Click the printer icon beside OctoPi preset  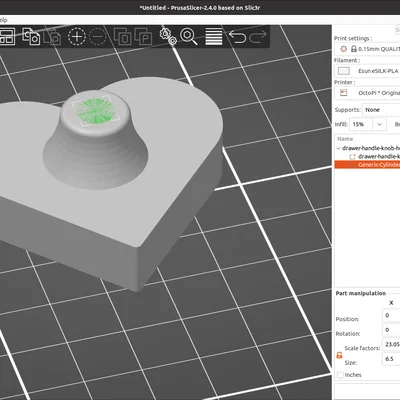(x=343, y=93)
